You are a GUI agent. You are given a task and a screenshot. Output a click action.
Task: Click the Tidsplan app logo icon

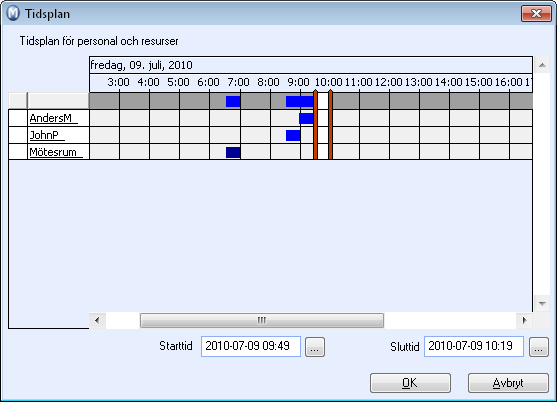click(13, 13)
